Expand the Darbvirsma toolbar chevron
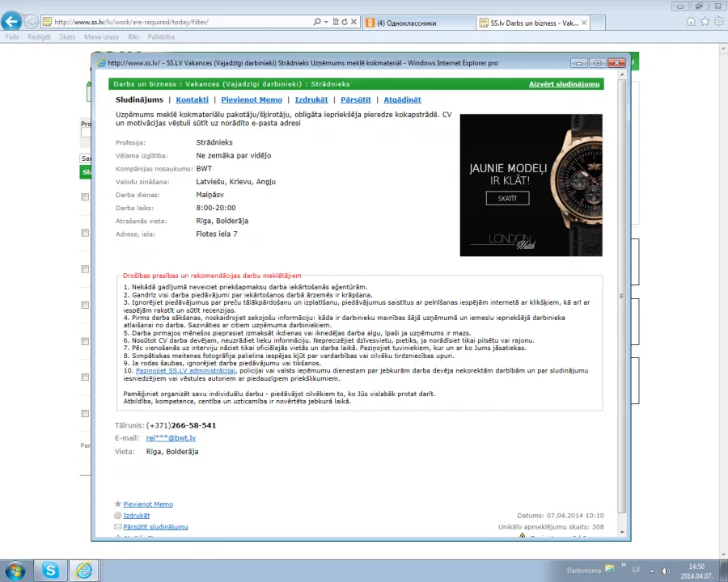Image resolution: width=728 pixels, height=582 pixels. point(624,565)
